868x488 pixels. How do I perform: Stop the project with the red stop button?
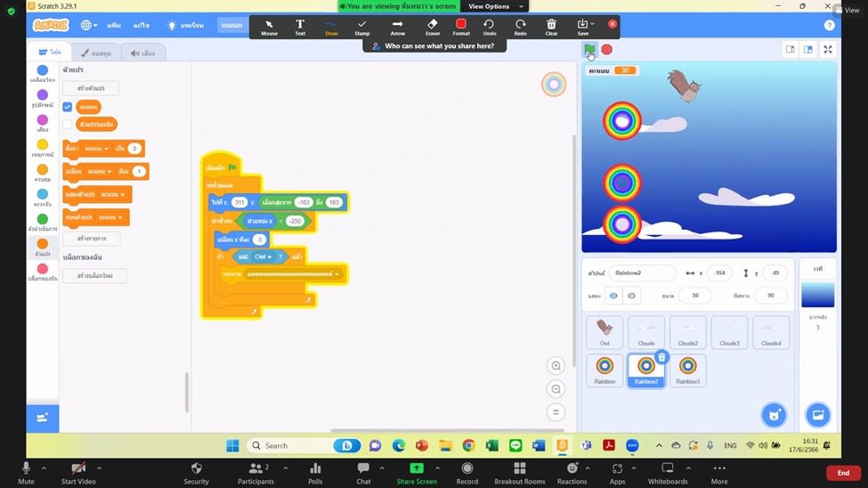[x=607, y=49]
